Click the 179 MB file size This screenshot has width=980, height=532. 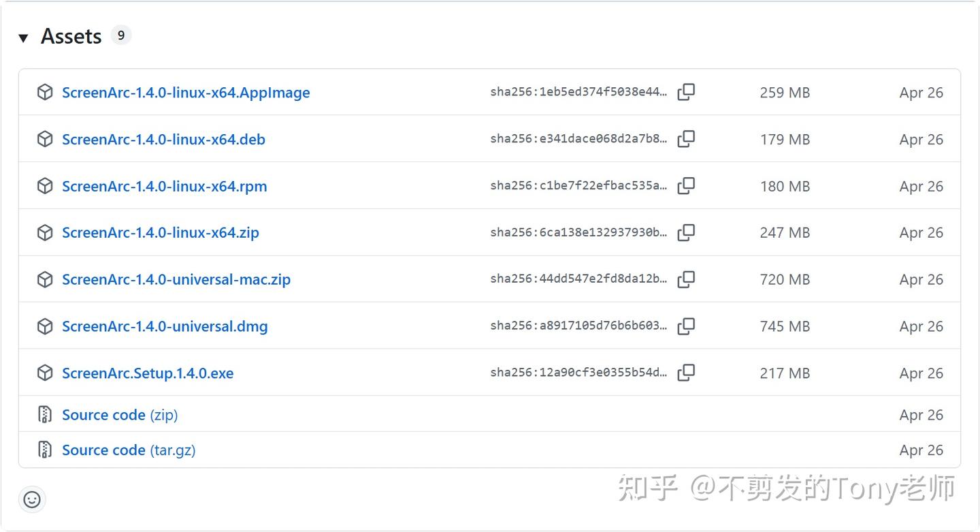[x=785, y=140]
